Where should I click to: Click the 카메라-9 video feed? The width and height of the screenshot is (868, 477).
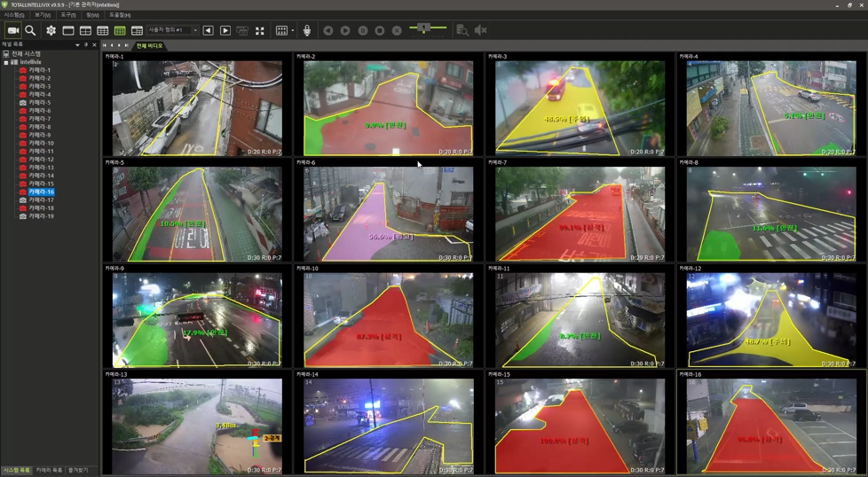[197, 320]
